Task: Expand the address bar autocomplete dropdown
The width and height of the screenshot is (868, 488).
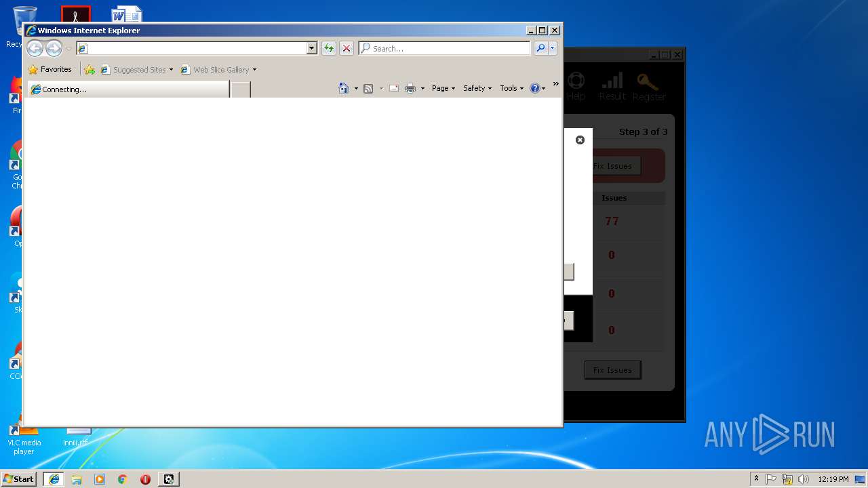Action: (x=312, y=48)
